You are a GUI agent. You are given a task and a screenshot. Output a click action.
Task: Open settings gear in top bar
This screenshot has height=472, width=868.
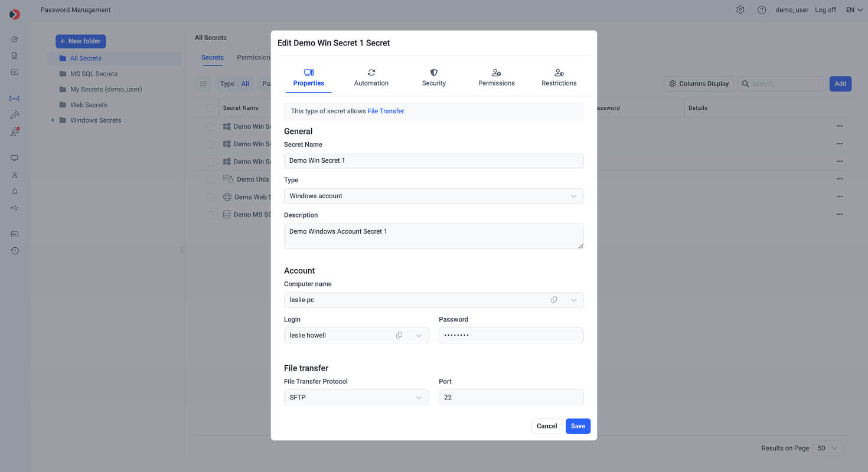740,10
